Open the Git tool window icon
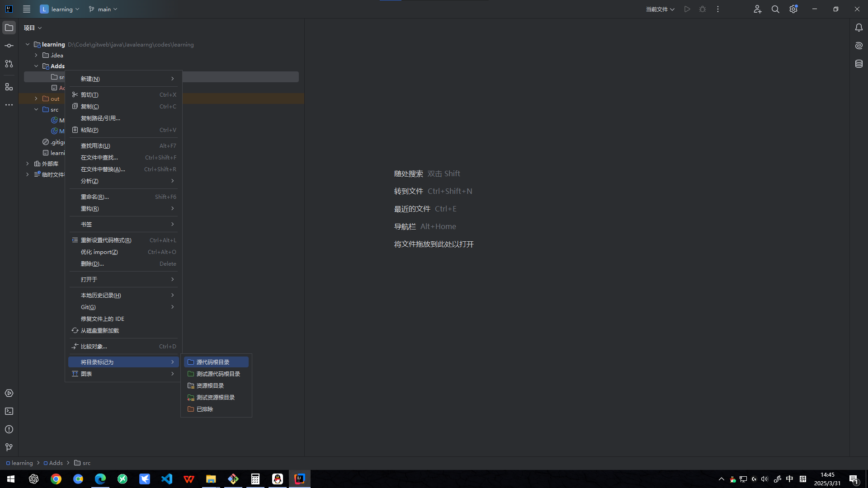 [9, 447]
